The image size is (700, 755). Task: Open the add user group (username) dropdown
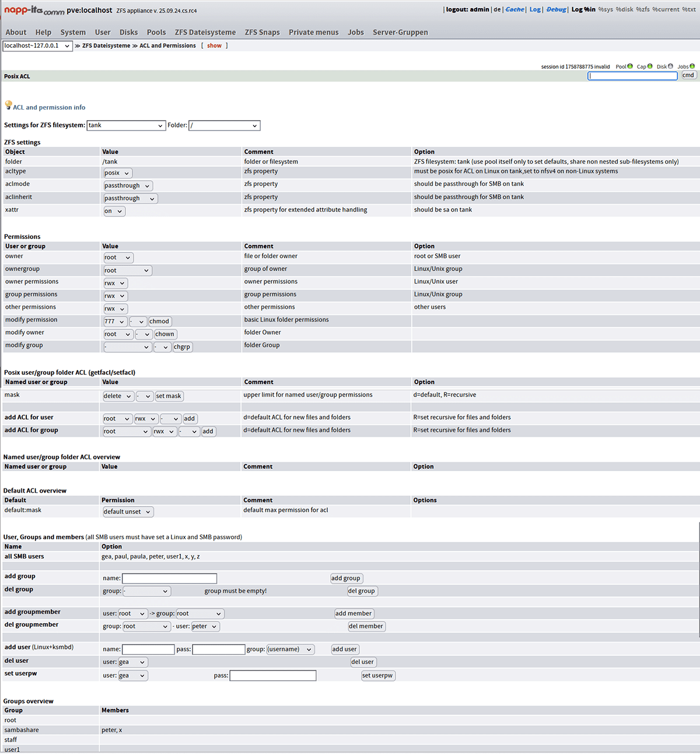point(290,649)
